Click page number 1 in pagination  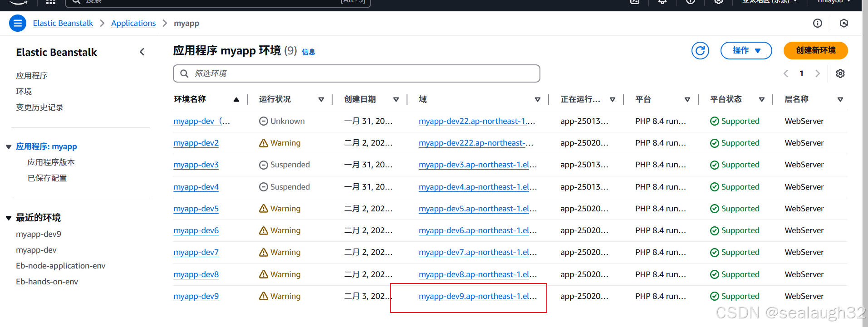pyautogui.click(x=802, y=73)
